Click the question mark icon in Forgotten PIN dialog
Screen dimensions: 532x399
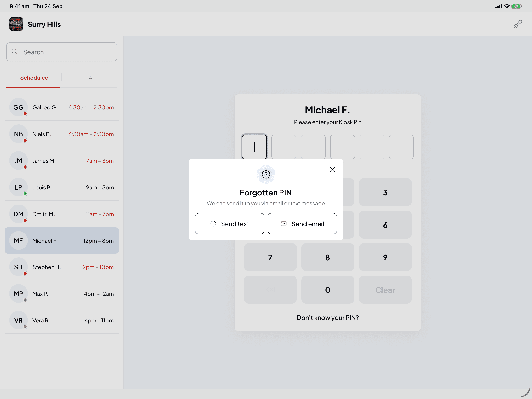266,174
